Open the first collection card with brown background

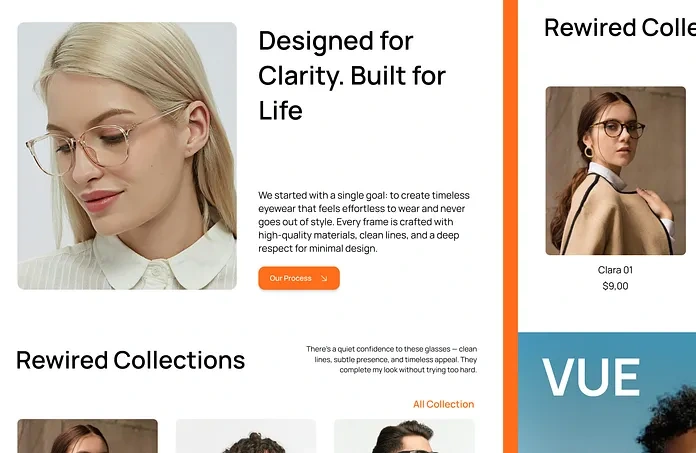(x=87, y=436)
